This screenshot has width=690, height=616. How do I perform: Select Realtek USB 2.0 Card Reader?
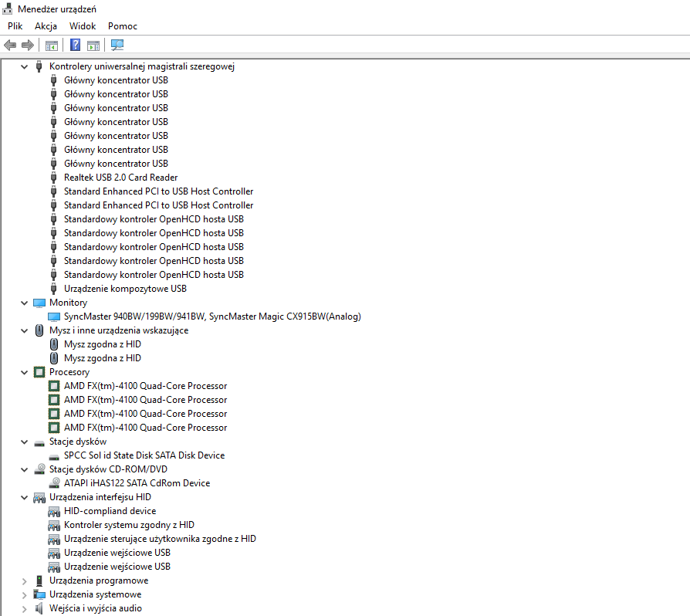point(120,178)
